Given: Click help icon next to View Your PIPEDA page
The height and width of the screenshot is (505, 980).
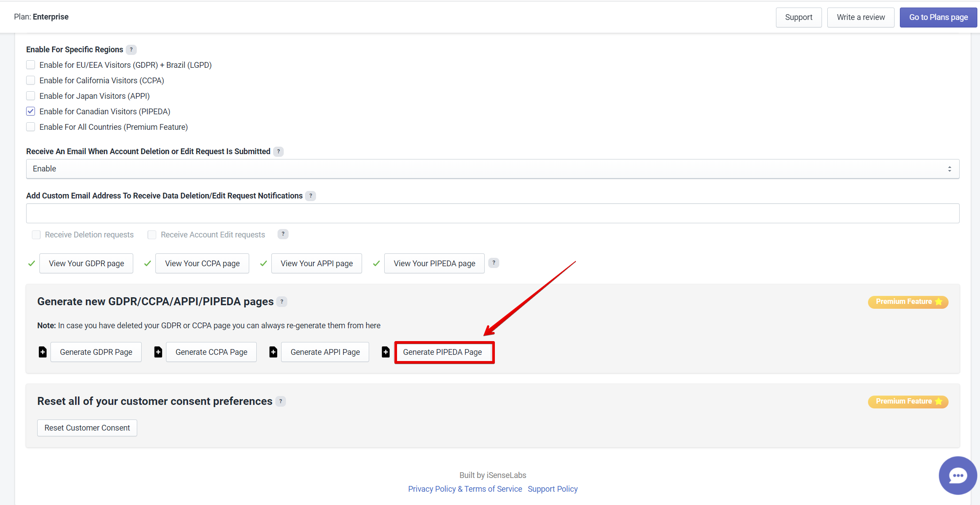Looking at the screenshot, I should click(494, 263).
